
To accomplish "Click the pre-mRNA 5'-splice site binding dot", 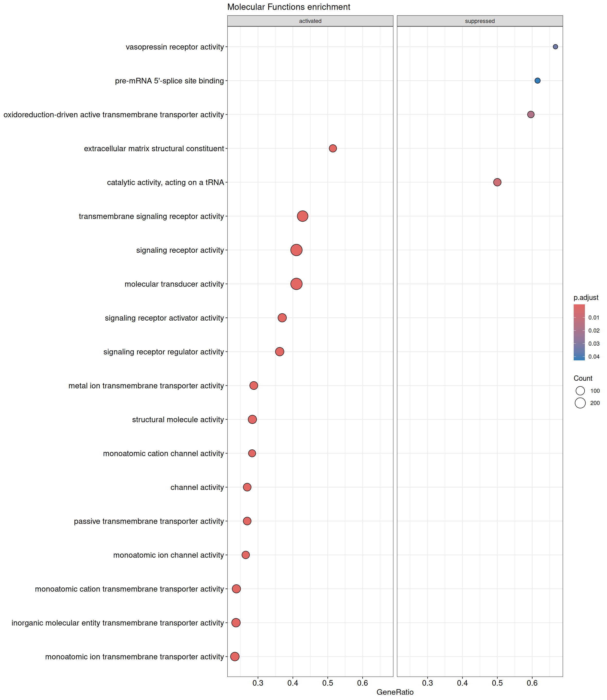I will [537, 80].
